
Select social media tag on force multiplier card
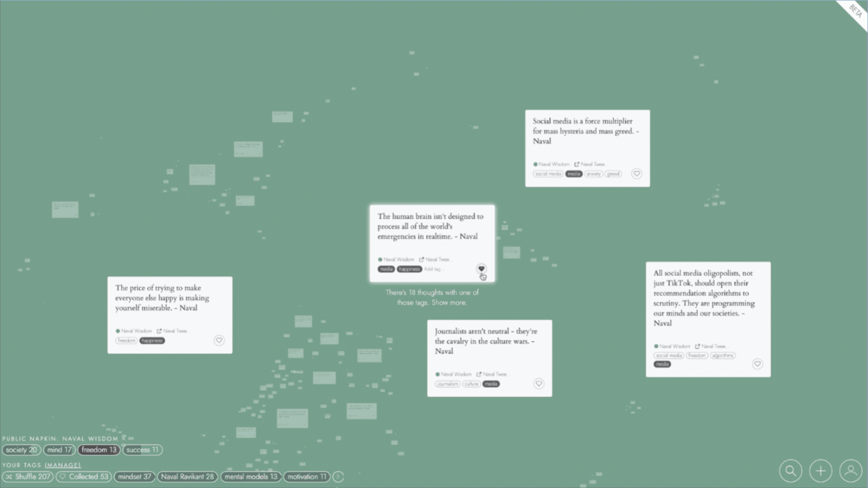[548, 174]
